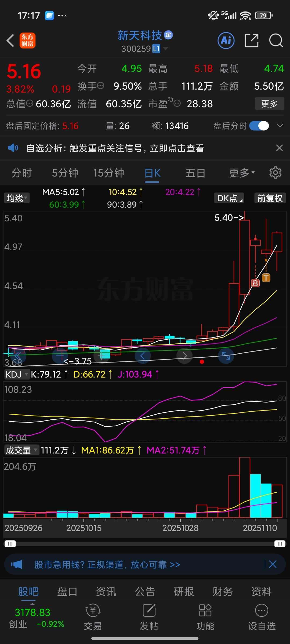Viewport: 290px width, 644px height.
Task: Open the 资讯 tab
Action: pyautogui.click(x=106, y=591)
